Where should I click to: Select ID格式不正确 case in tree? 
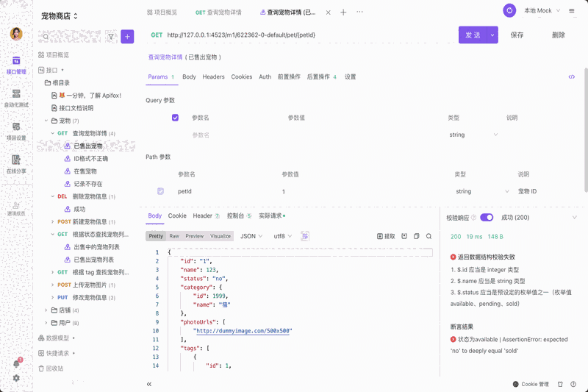(90, 159)
